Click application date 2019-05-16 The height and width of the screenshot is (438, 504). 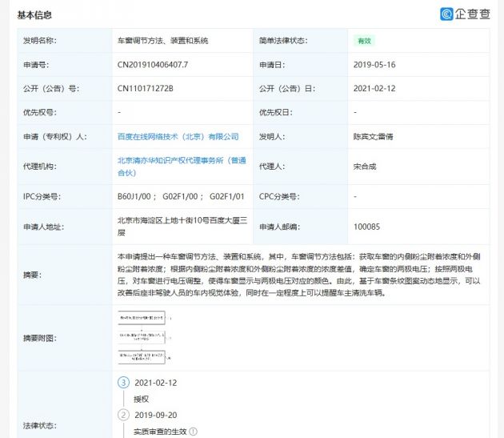click(374, 65)
